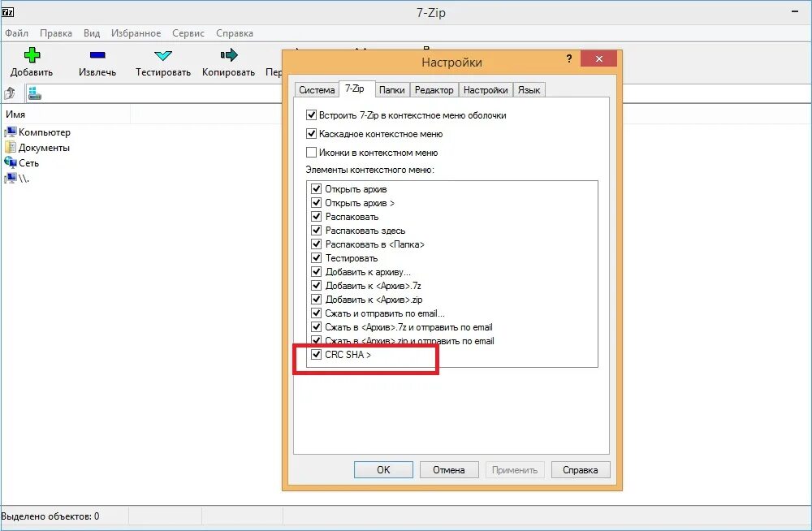Toggle Каскадное контекстное меню
This screenshot has width=812, height=531.
[312, 135]
